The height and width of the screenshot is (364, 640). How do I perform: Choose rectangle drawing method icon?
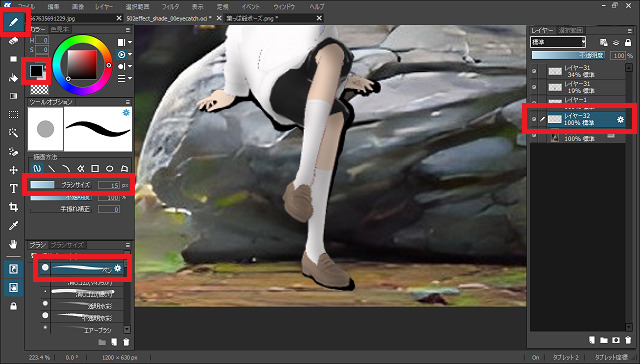pyautogui.click(x=95, y=168)
